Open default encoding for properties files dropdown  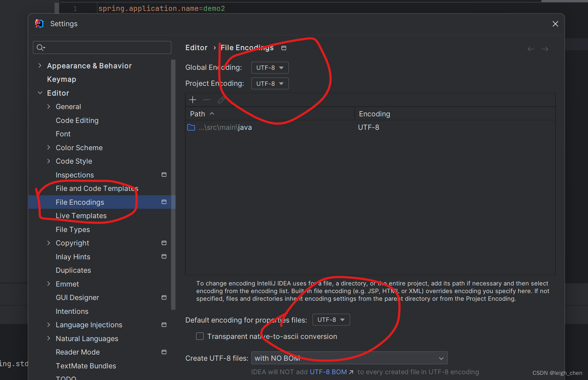[x=331, y=320]
